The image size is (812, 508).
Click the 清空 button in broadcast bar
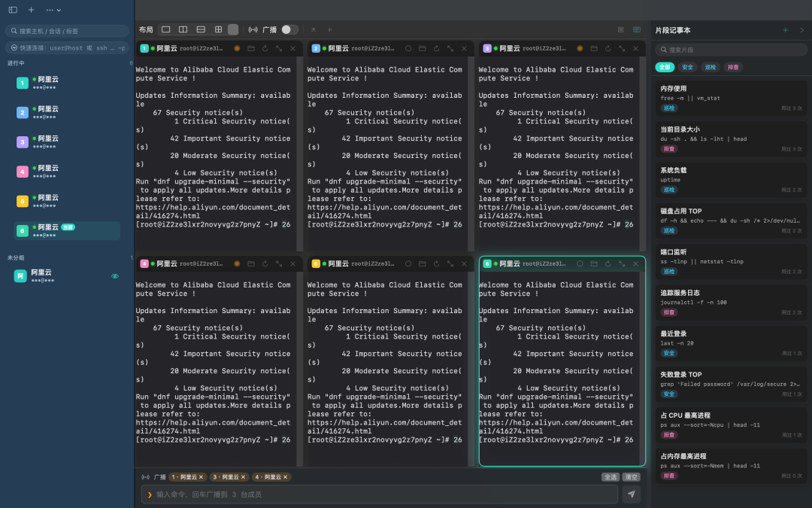coord(631,477)
